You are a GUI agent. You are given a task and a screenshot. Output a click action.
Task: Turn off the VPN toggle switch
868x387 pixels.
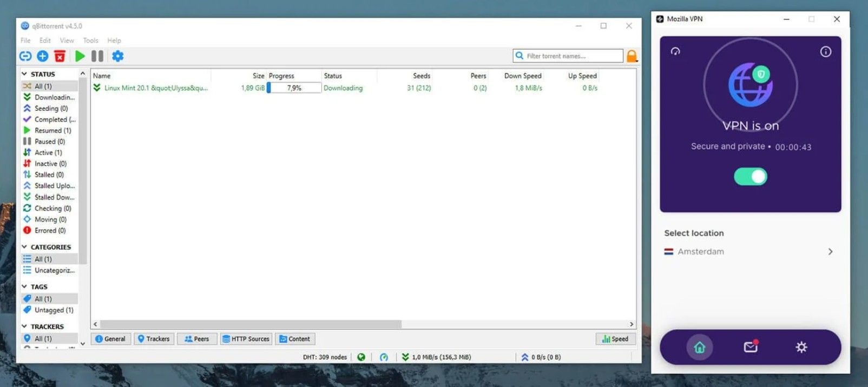coord(750,176)
